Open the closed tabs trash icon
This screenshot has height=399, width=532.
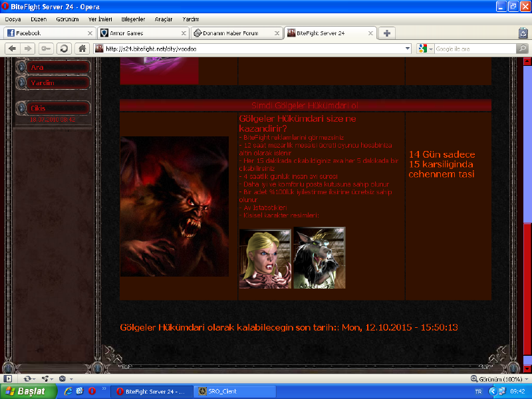point(523,33)
